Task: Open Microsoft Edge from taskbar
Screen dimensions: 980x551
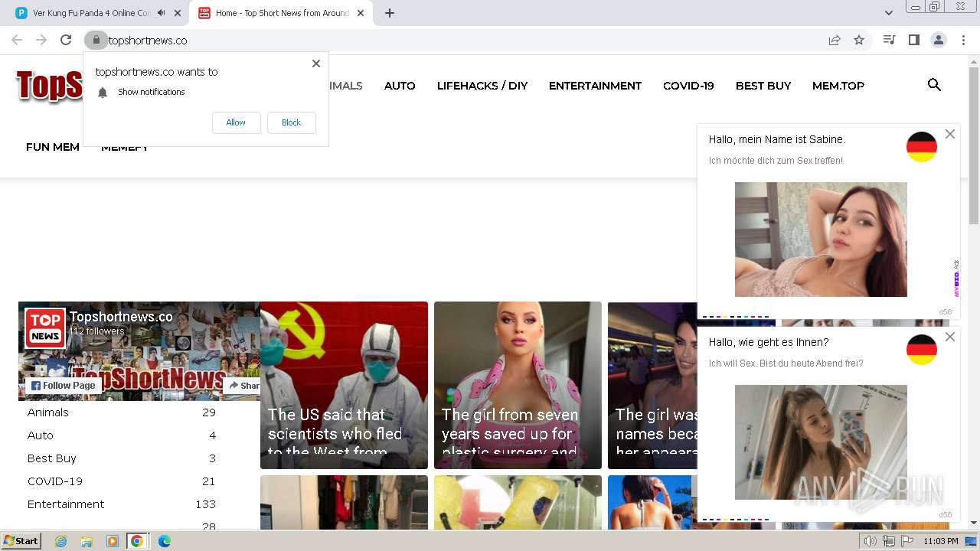Action: tap(164, 541)
